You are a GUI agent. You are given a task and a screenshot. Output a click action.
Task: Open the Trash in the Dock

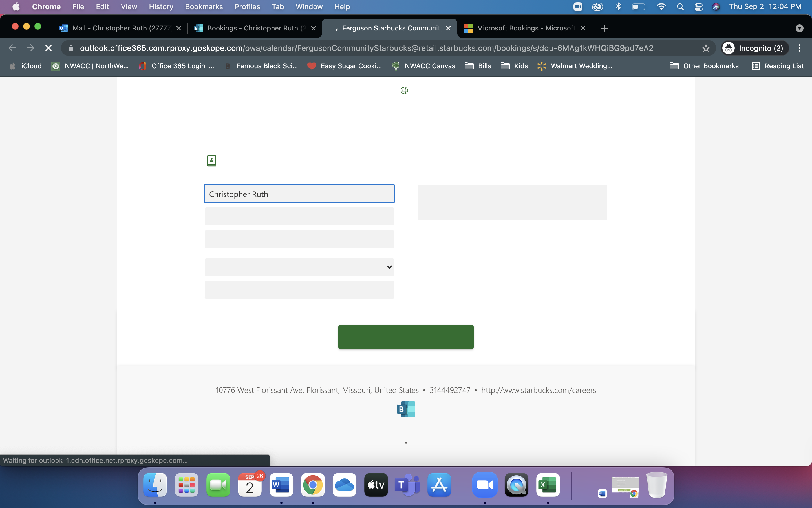coord(657,485)
